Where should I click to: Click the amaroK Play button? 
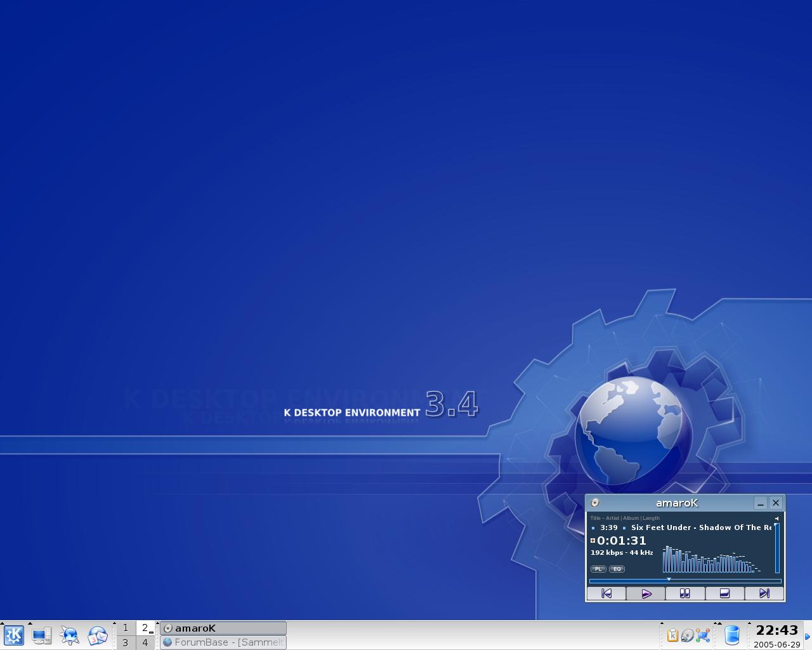[646, 594]
